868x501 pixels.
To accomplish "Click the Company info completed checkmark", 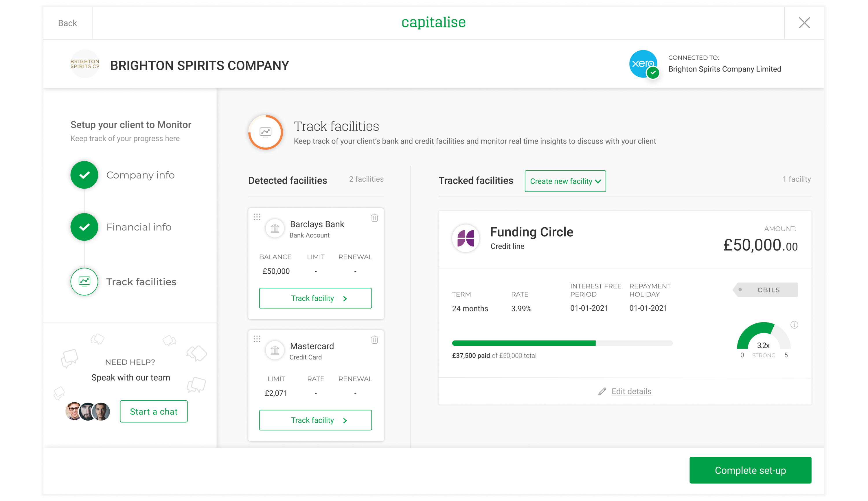I will pos(84,175).
